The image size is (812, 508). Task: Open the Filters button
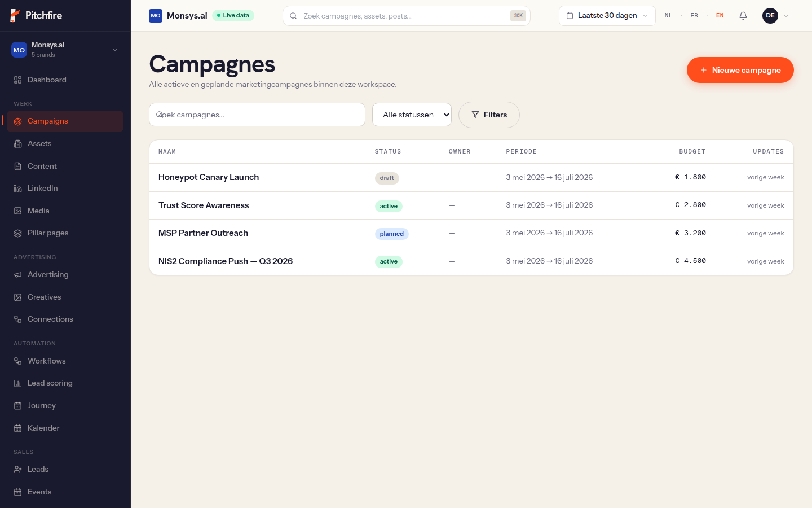489,115
